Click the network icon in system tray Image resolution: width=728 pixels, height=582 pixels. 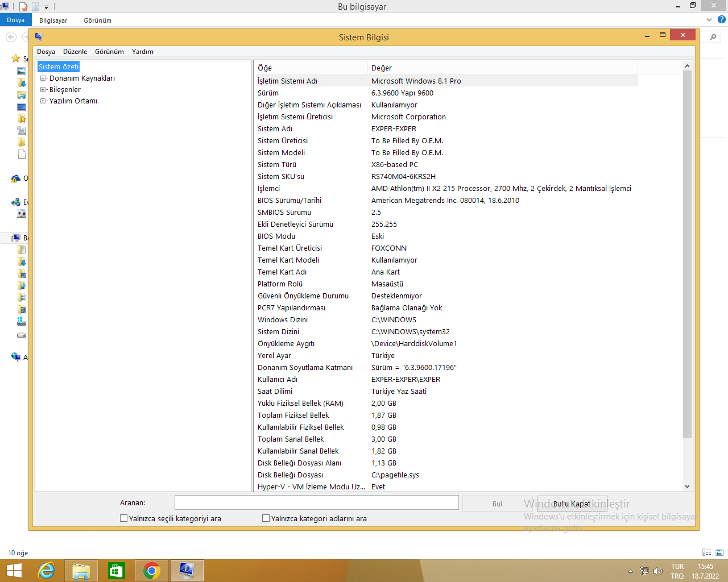(x=644, y=571)
